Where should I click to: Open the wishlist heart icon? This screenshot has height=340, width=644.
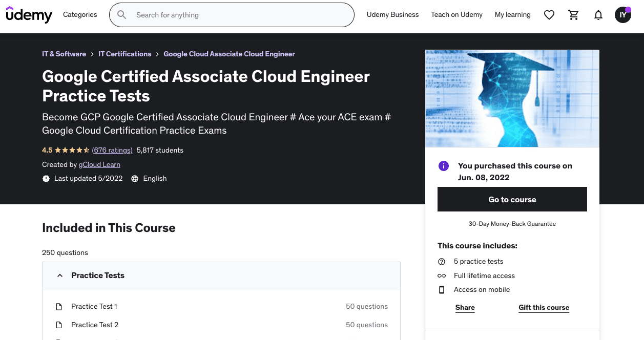[549, 15]
